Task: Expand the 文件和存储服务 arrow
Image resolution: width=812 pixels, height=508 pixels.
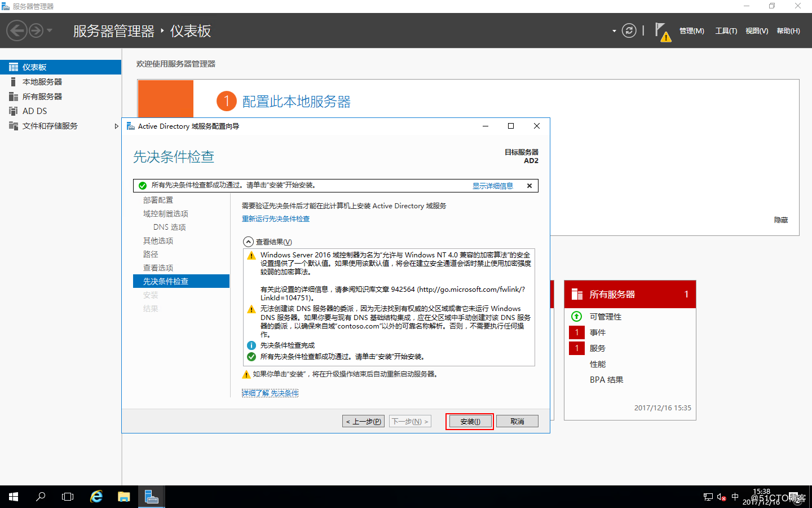Action: (x=116, y=126)
